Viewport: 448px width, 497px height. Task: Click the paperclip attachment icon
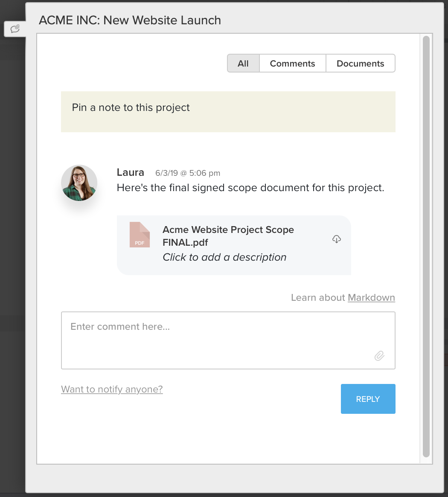379,356
